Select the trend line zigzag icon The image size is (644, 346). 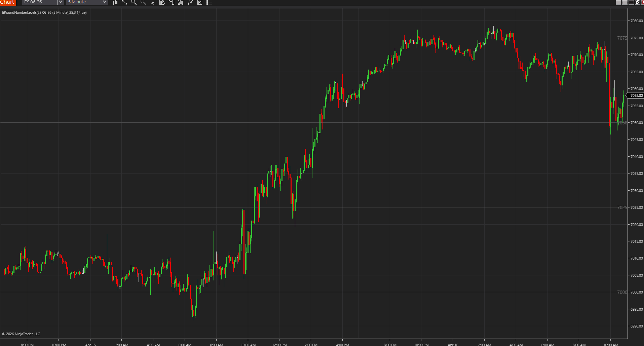(190, 2)
